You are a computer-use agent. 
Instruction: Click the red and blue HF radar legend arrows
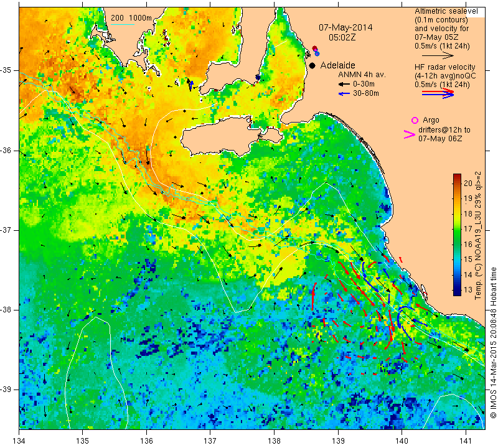pos(438,93)
